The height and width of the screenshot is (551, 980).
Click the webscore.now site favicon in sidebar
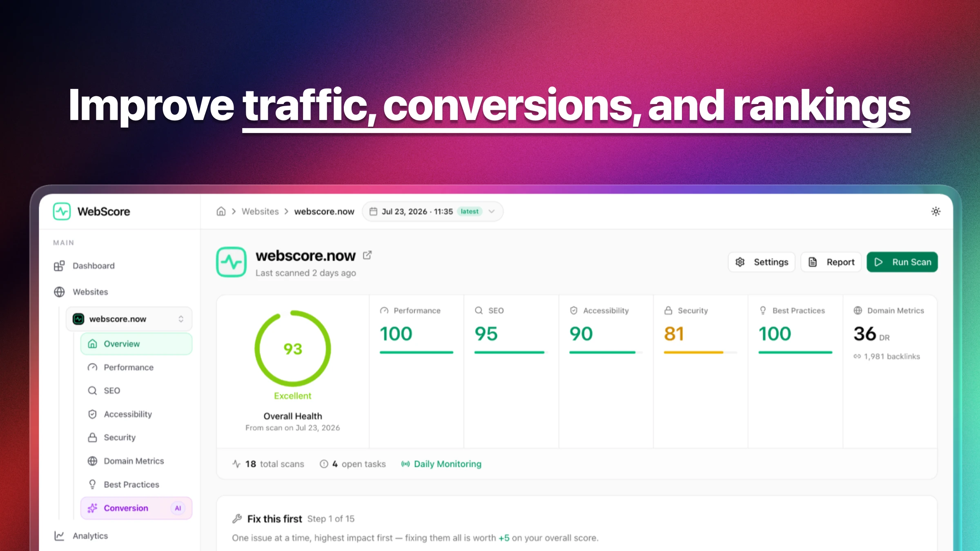[78, 319]
